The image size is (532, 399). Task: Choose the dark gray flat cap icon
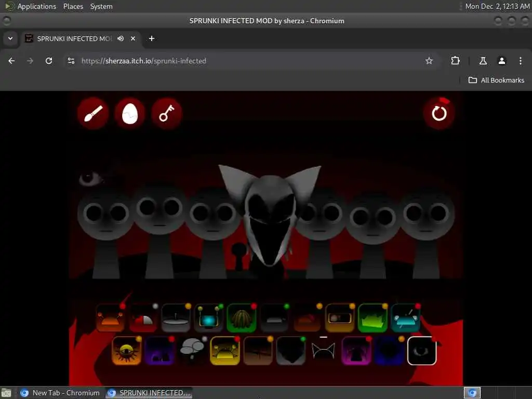click(x=274, y=318)
